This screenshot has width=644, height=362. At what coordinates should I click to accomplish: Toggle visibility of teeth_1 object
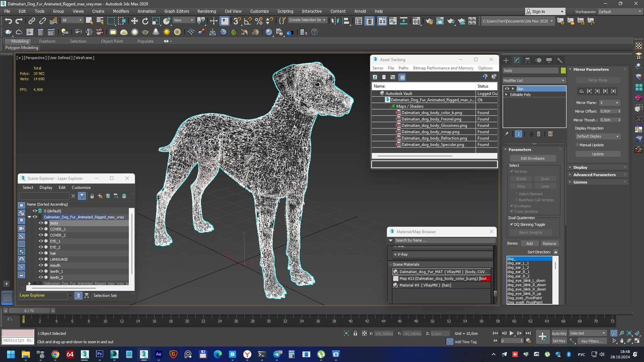41,271
